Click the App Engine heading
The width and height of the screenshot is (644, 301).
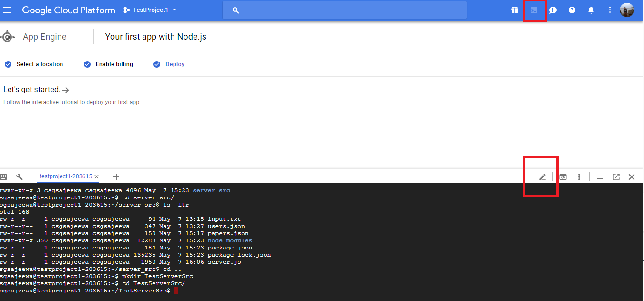point(44,37)
